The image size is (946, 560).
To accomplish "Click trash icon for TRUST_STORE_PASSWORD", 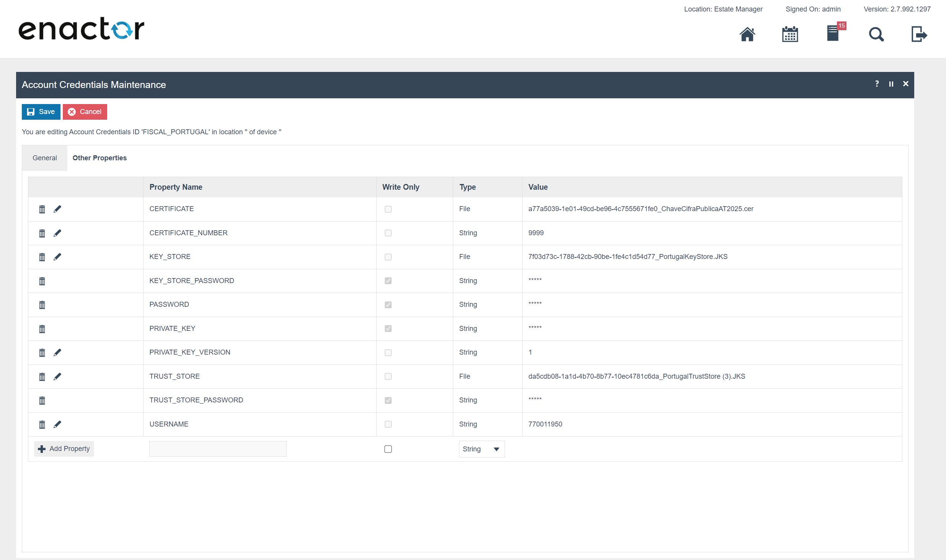I will coord(42,400).
